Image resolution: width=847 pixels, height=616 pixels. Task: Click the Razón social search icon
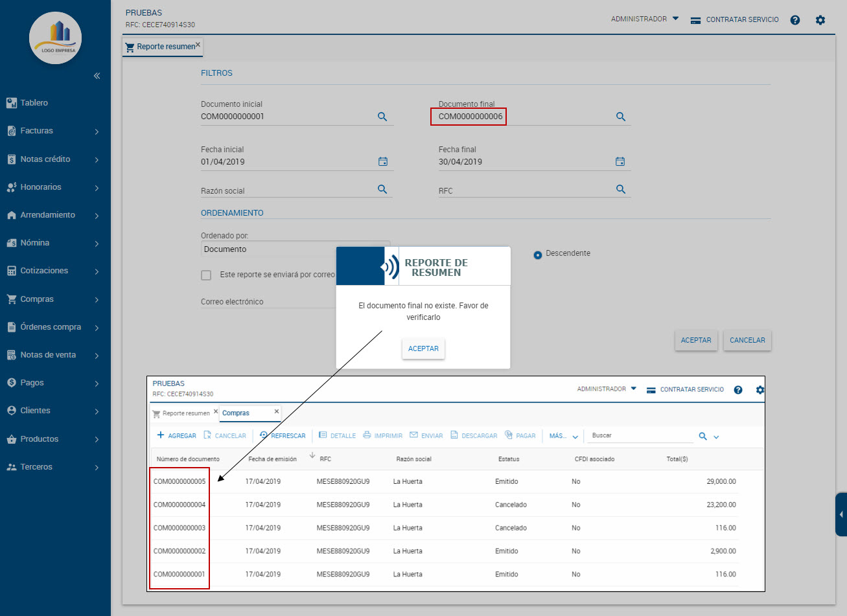382,189
